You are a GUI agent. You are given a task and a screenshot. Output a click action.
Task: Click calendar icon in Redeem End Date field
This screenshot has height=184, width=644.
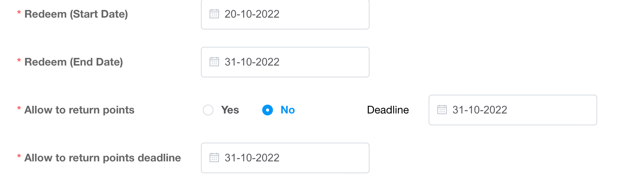pos(214,62)
